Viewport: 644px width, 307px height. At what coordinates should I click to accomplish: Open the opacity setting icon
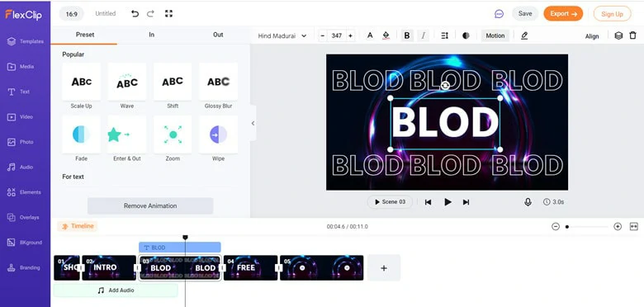point(466,35)
